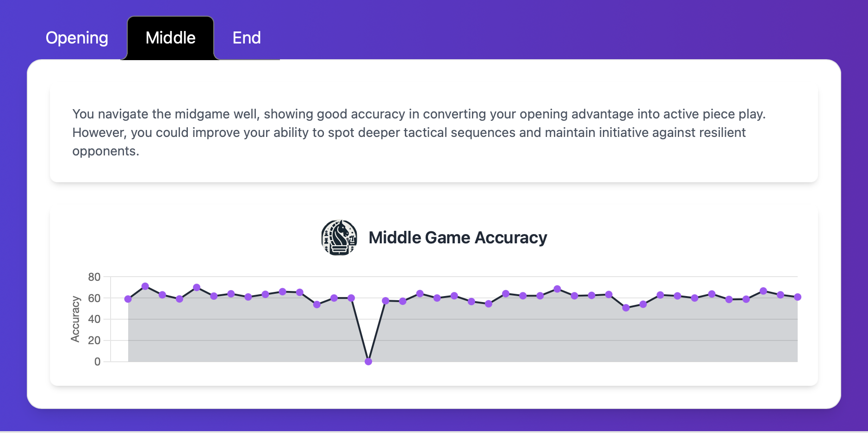Image resolution: width=868 pixels, height=433 pixels.
Task: Click the 40 label on the y-axis
Action: (x=94, y=319)
